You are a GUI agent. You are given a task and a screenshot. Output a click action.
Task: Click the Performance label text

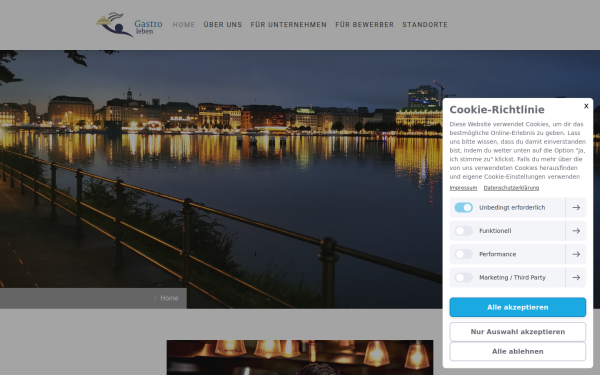[x=497, y=254]
